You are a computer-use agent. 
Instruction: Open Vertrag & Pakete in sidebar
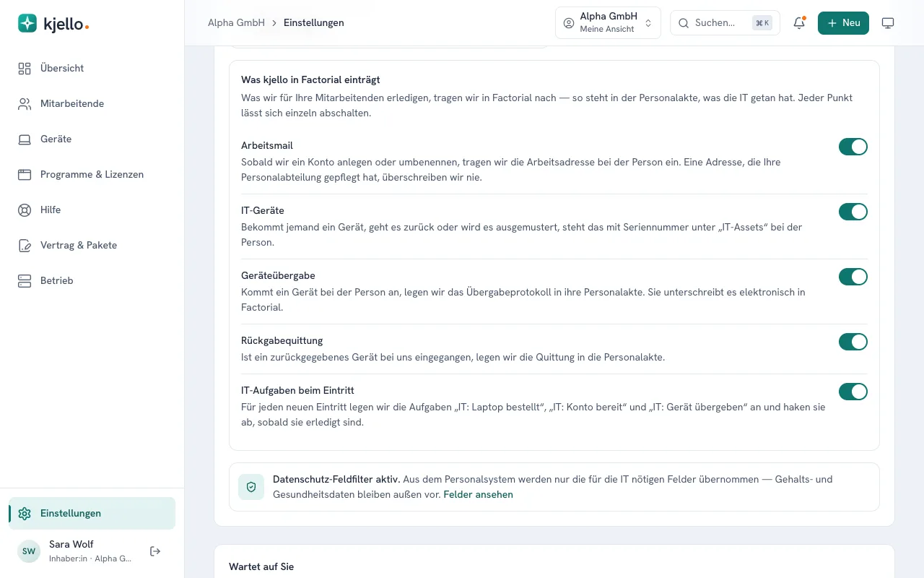92,246
